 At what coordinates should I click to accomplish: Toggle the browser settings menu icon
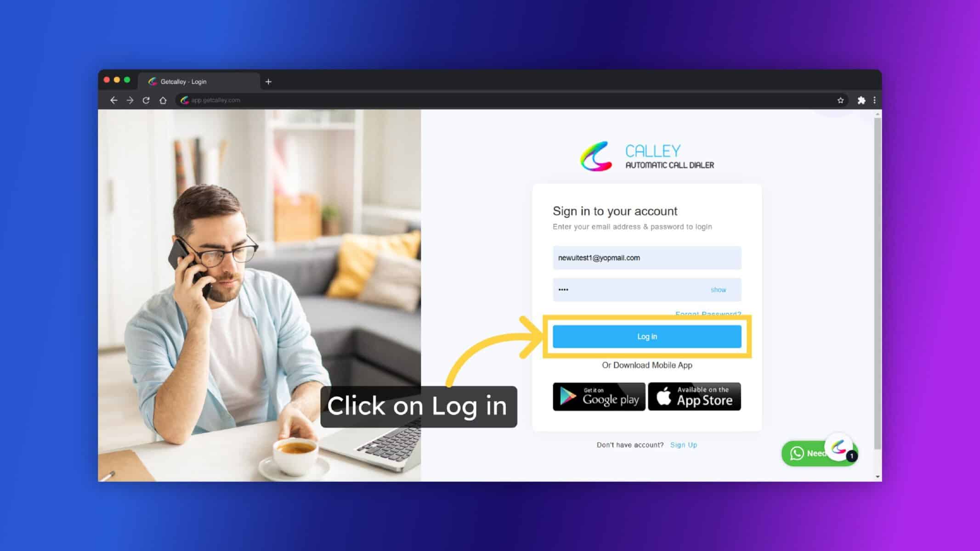click(x=874, y=100)
